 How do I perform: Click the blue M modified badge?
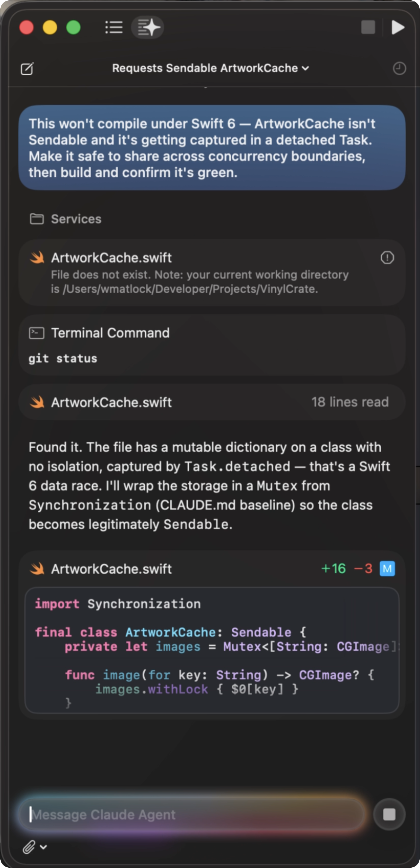point(387,569)
